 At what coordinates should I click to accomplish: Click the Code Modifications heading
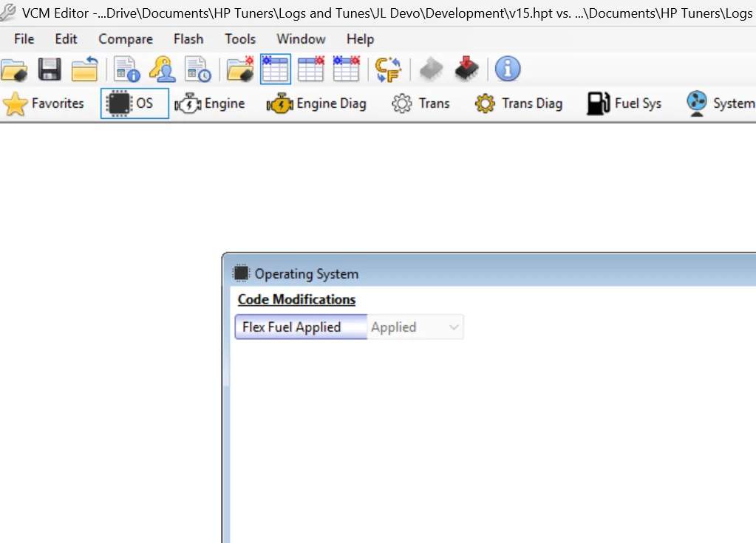click(296, 299)
